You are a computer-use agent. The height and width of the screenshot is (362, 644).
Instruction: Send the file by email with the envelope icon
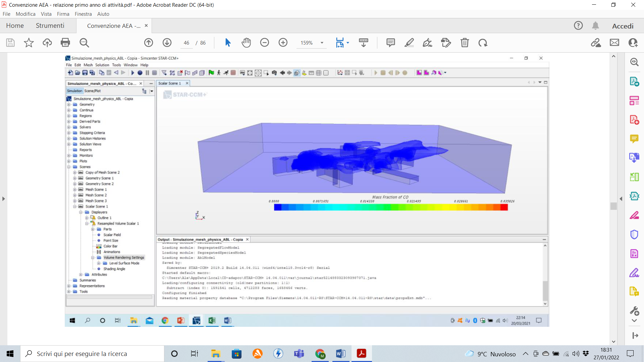coord(614,43)
